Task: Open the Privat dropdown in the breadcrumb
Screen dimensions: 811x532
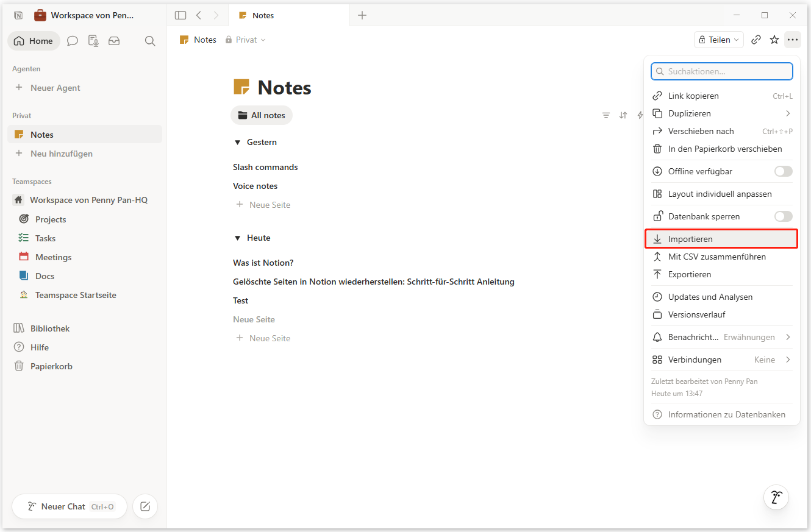Action: [x=246, y=40]
